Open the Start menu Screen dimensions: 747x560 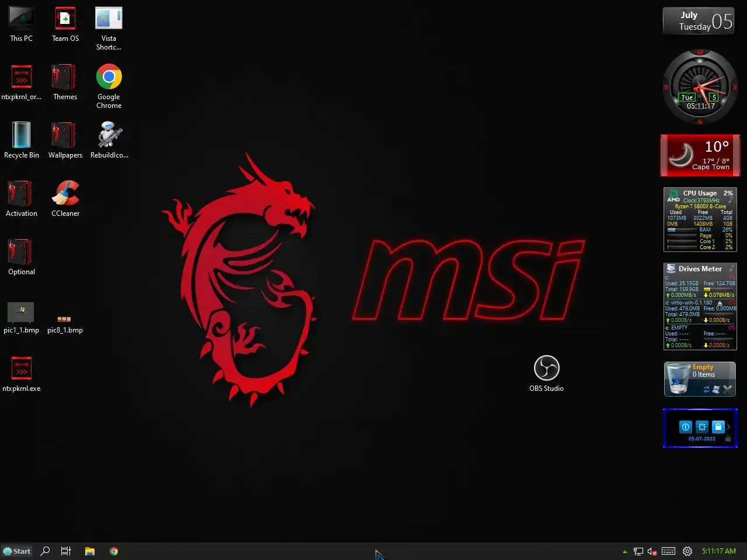(17, 551)
